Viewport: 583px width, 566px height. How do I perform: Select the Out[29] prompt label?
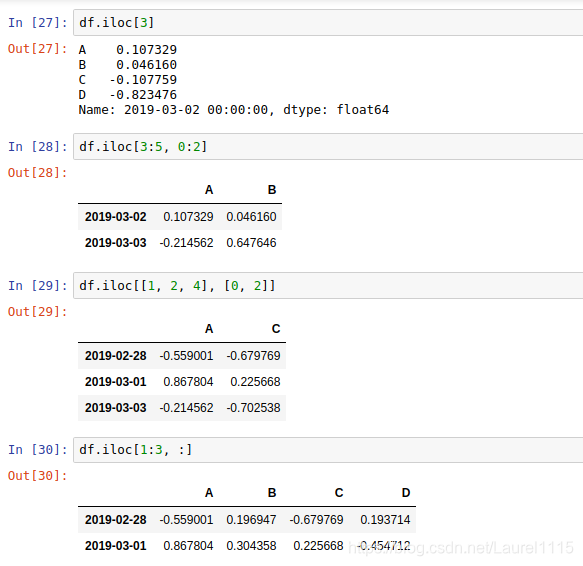point(38,312)
